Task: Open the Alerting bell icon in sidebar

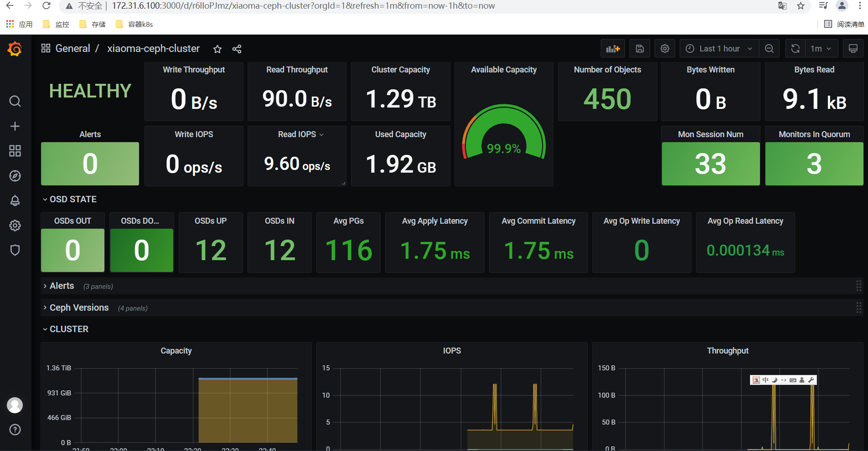Action: [15, 200]
